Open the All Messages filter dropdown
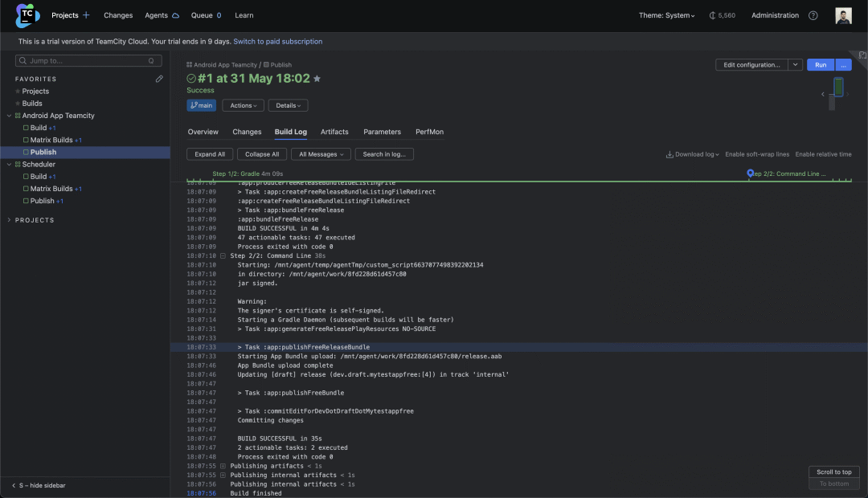Image resolution: width=868 pixels, height=498 pixels. (x=321, y=154)
